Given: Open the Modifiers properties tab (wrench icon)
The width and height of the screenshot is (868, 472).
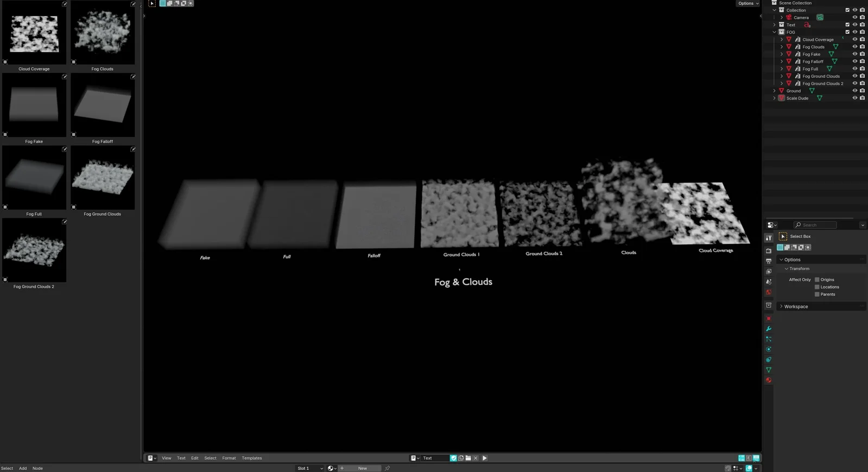Looking at the screenshot, I should pos(769,329).
